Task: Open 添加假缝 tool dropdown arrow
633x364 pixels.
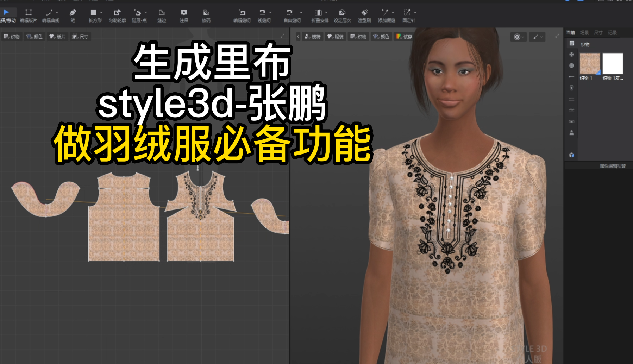Action: point(393,12)
